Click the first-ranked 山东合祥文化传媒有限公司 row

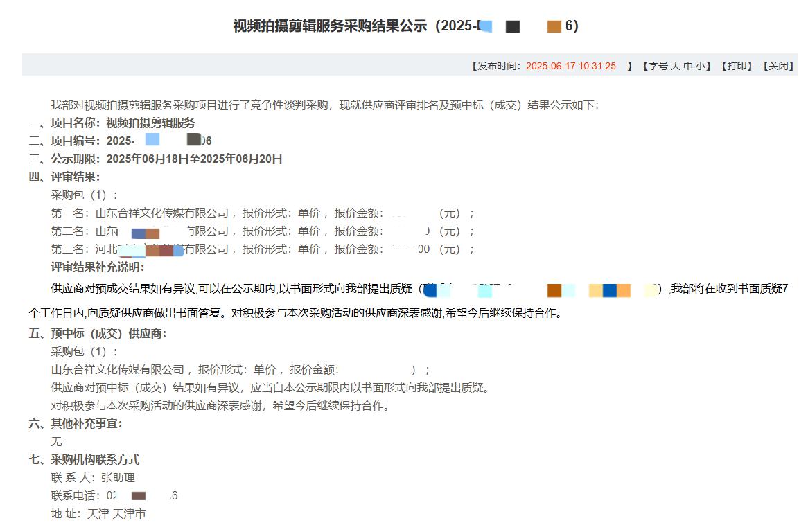tap(263, 213)
